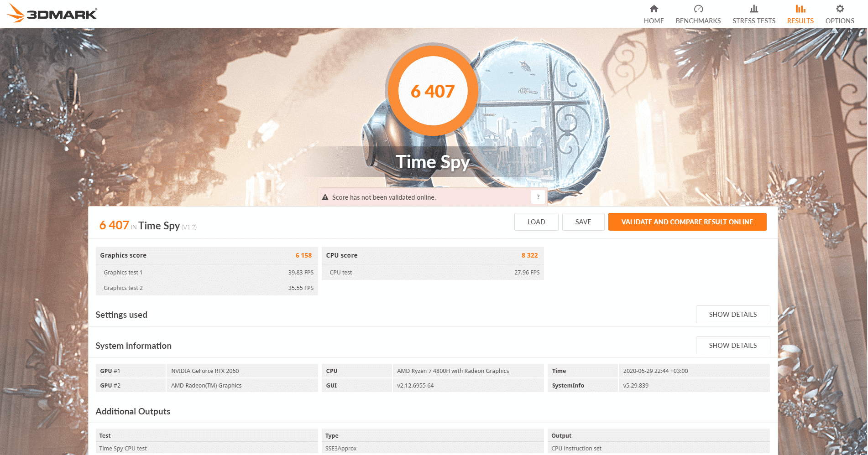Screen dimensions: 868x455
Task: Switch to the HOME tab label
Action: point(654,21)
